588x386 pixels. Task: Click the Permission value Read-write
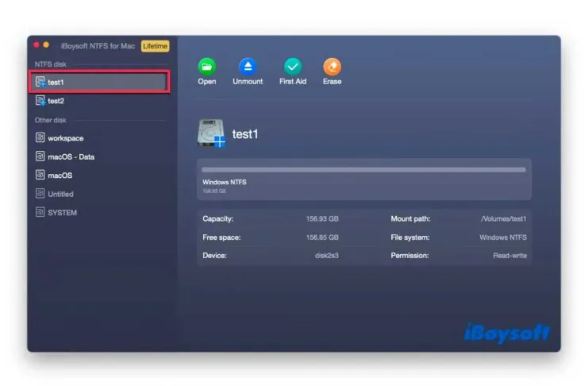(x=510, y=256)
